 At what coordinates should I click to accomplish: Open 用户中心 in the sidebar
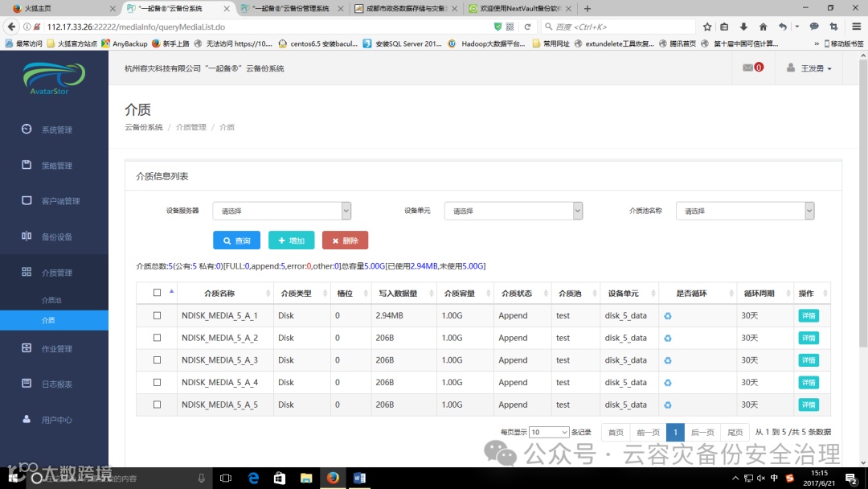(x=55, y=420)
